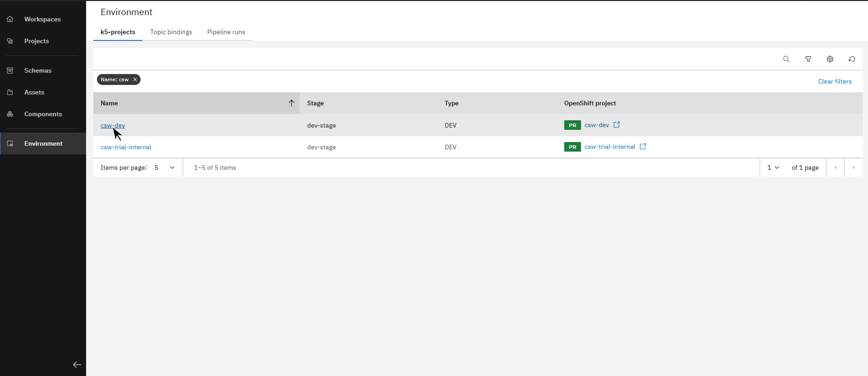
Task: Go to Workspaces in sidebar
Action: point(42,19)
